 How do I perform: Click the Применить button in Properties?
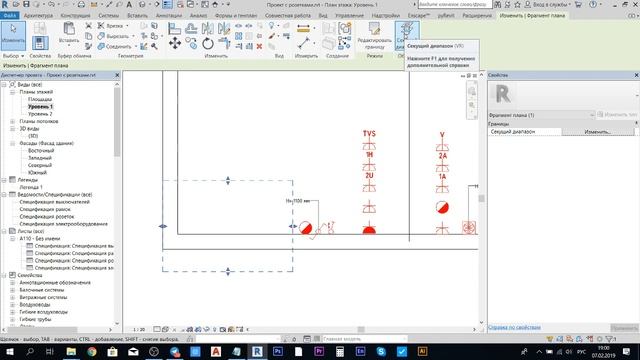coord(624,328)
